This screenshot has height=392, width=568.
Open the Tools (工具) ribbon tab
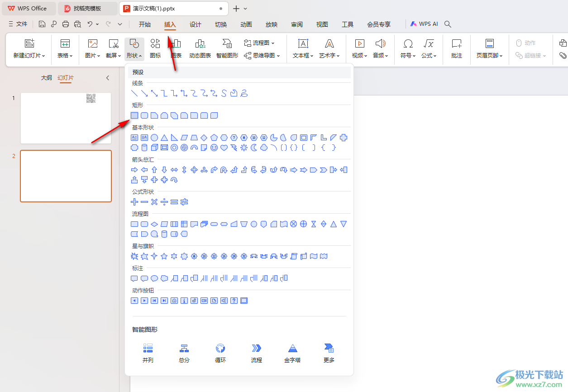[348, 24]
